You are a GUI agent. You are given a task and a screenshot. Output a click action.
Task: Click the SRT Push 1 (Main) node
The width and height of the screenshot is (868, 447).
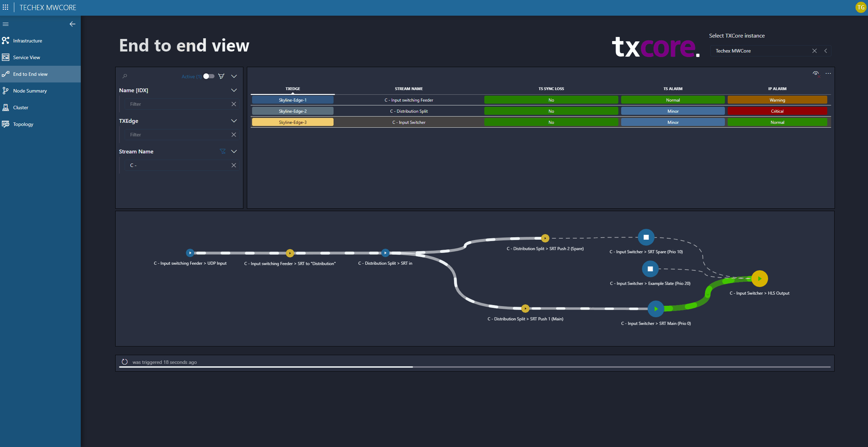click(x=525, y=308)
